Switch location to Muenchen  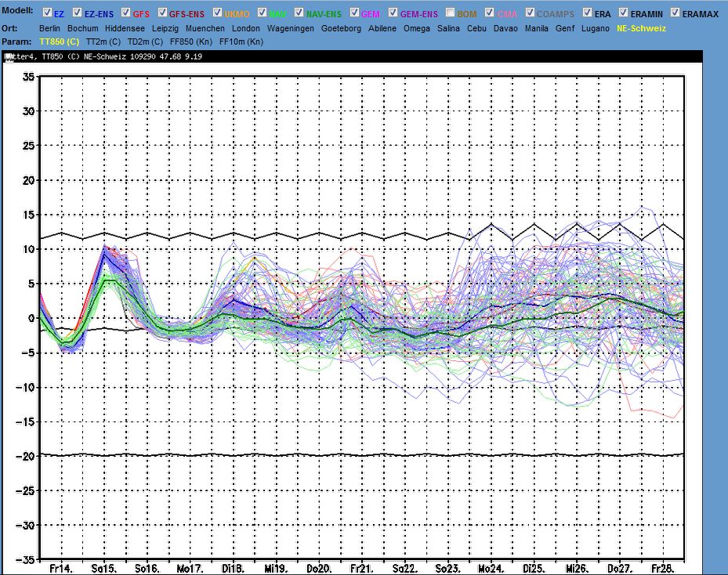pos(205,28)
